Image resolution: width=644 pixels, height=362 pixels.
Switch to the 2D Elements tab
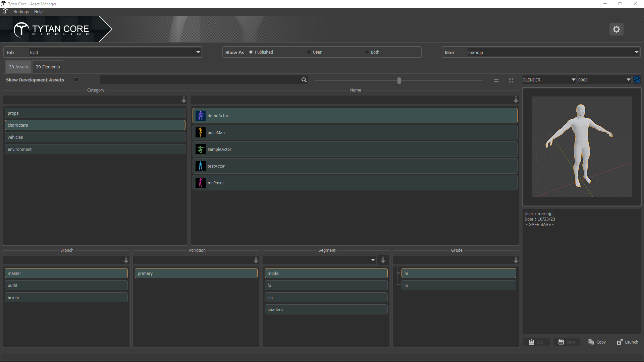[48, 67]
